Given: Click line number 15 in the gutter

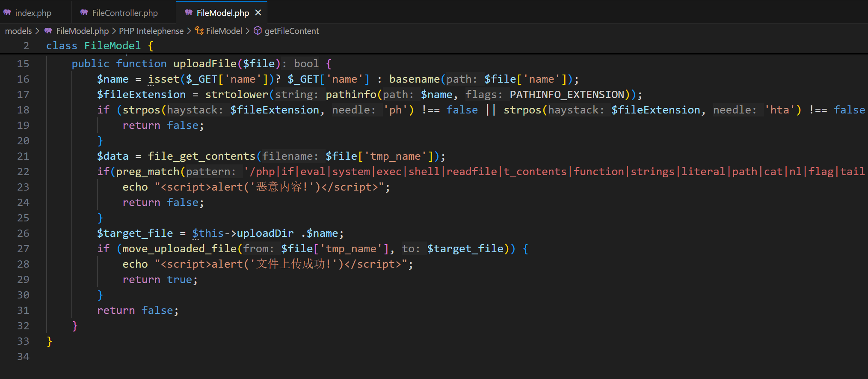Looking at the screenshot, I should point(23,64).
